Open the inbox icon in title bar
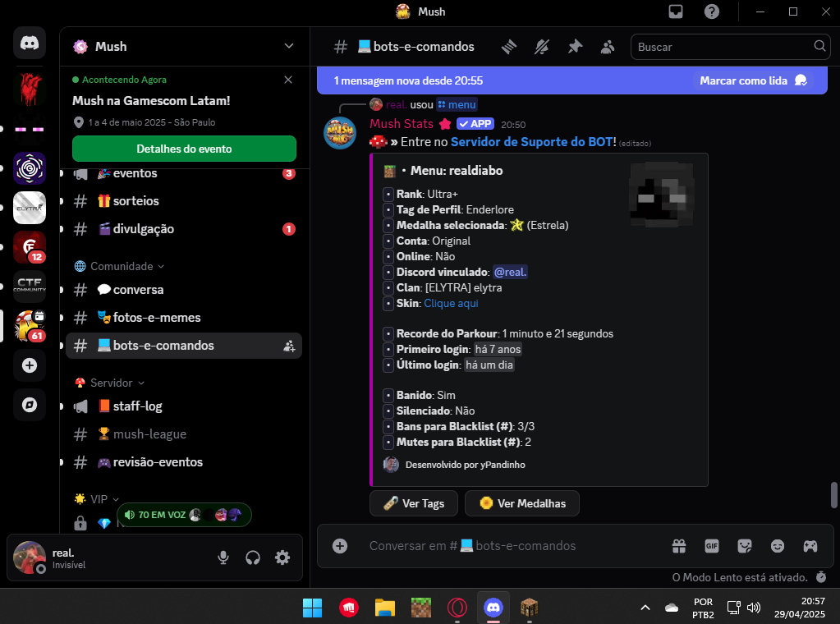The height and width of the screenshot is (624, 840). [x=676, y=11]
